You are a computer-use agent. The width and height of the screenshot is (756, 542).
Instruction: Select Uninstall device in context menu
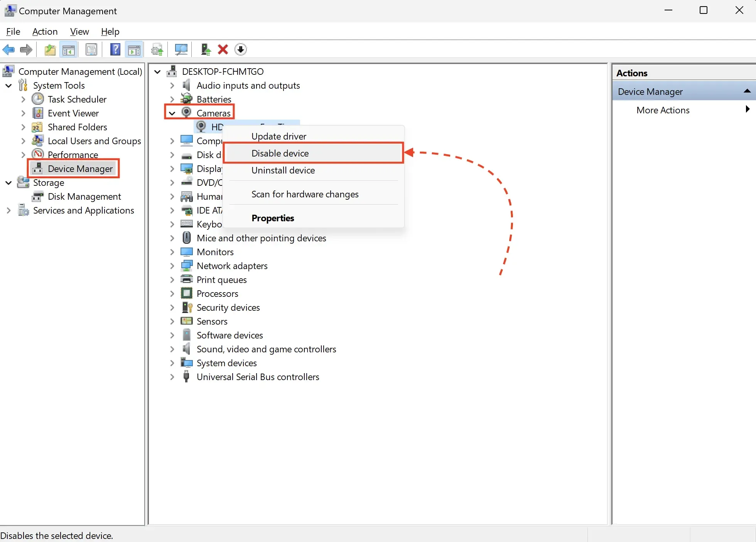point(283,170)
